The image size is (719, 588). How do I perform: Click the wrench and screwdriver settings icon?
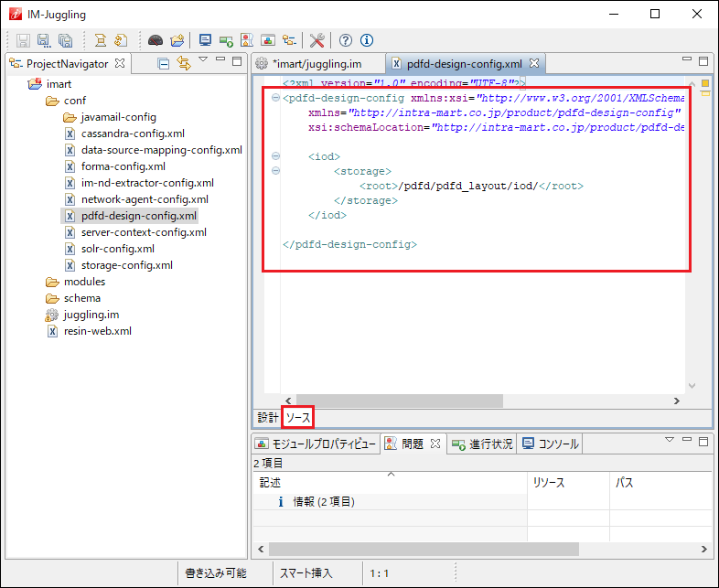pos(317,40)
